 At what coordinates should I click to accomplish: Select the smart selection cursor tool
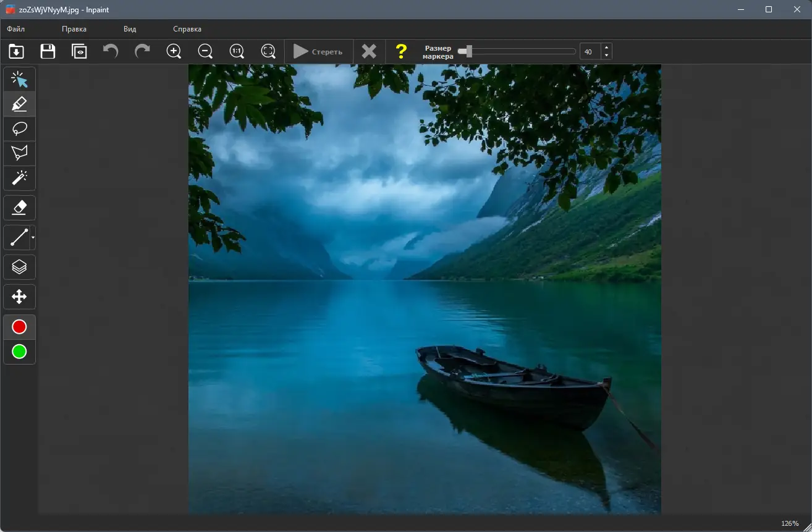tap(19, 79)
